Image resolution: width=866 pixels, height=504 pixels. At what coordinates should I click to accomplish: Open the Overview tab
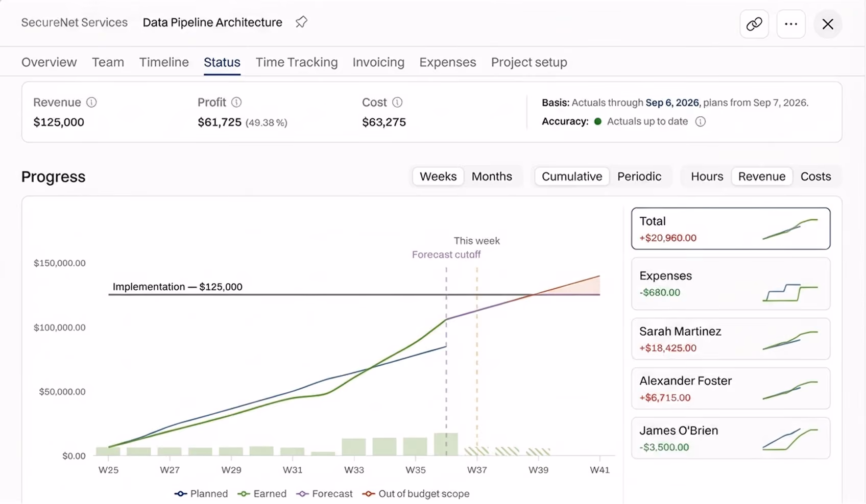pyautogui.click(x=49, y=62)
